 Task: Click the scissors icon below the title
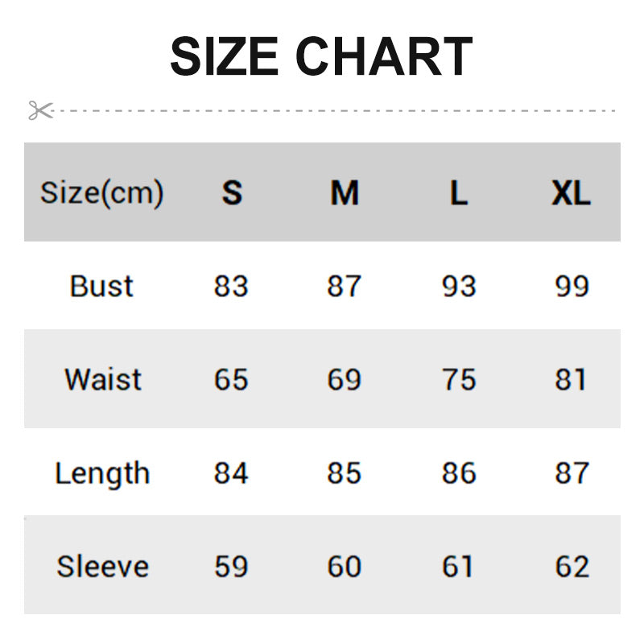pyautogui.click(x=39, y=110)
